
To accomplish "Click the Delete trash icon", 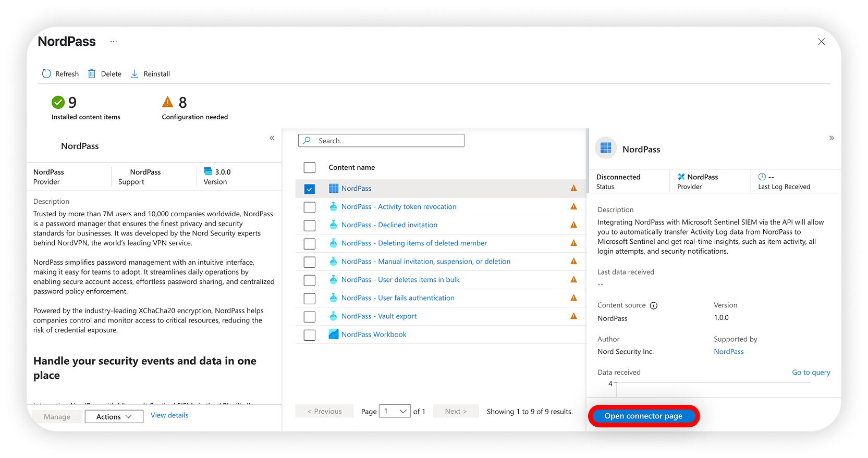I will [92, 74].
